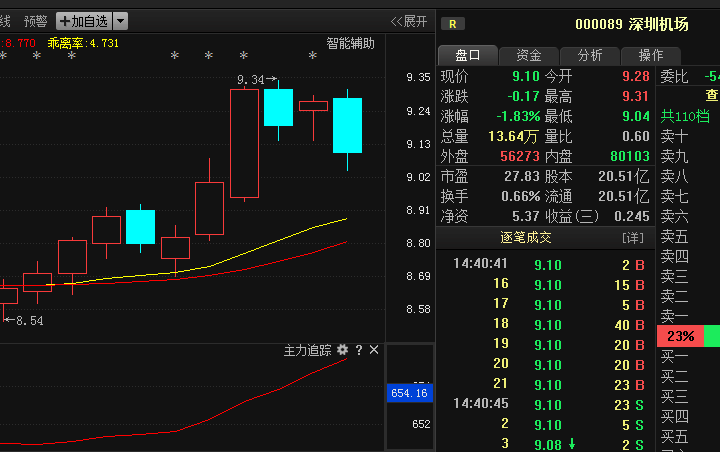Click the tallest red hollow candlestick
720x452 pixels.
coord(244,144)
